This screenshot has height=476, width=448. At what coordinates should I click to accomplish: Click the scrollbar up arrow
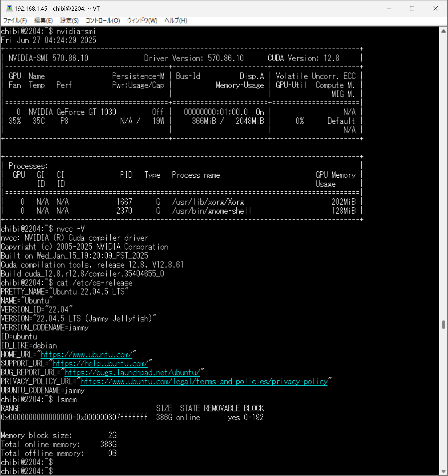[443, 31]
